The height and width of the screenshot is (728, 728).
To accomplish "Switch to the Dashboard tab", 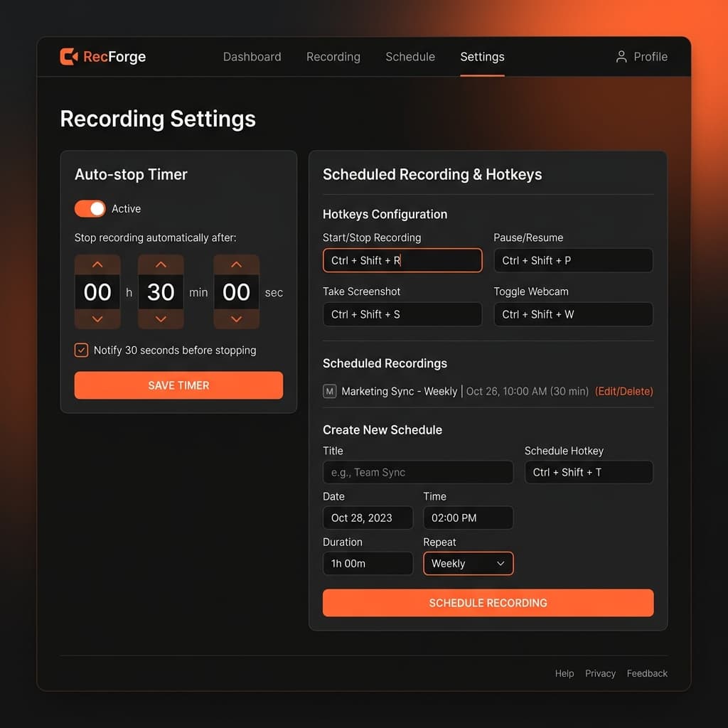I will (x=252, y=57).
